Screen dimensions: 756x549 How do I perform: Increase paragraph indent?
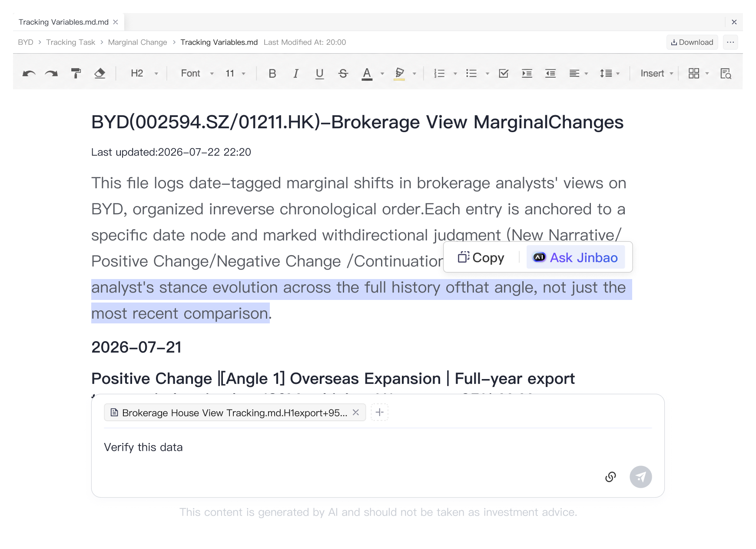(527, 73)
